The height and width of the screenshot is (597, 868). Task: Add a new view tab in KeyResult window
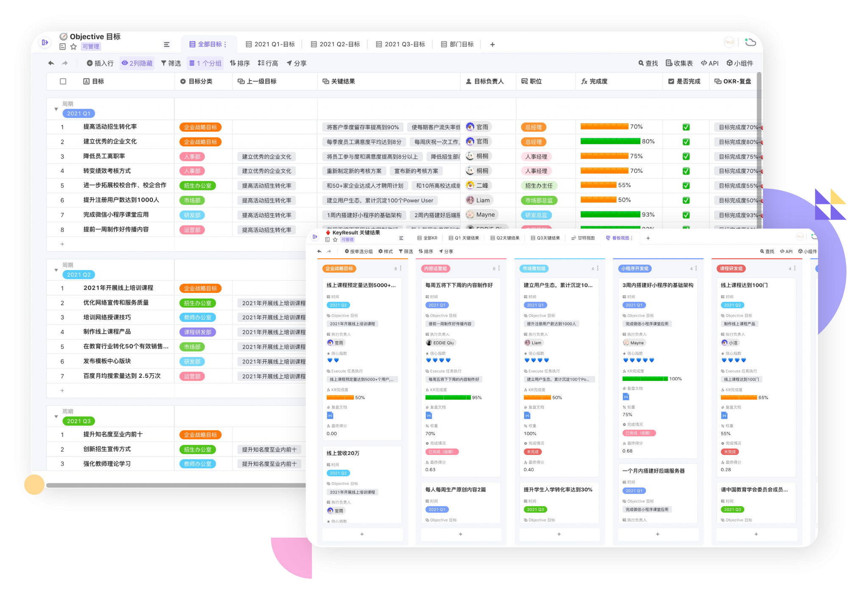pos(648,238)
